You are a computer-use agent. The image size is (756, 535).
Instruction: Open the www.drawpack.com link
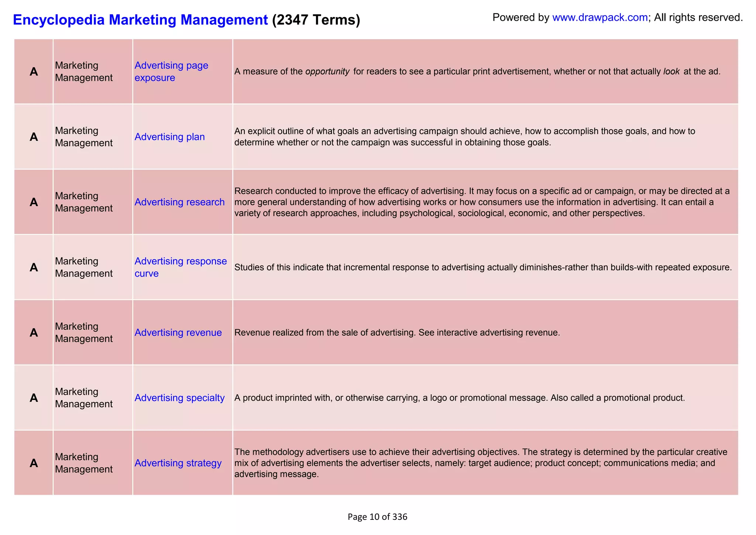[x=600, y=17]
